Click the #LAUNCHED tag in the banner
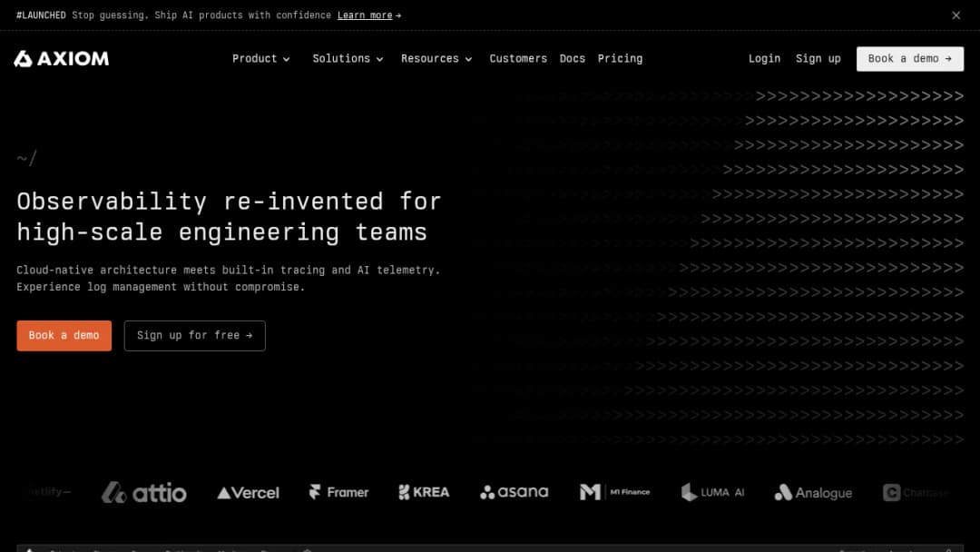The width and height of the screenshot is (980, 552). click(x=41, y=15)
